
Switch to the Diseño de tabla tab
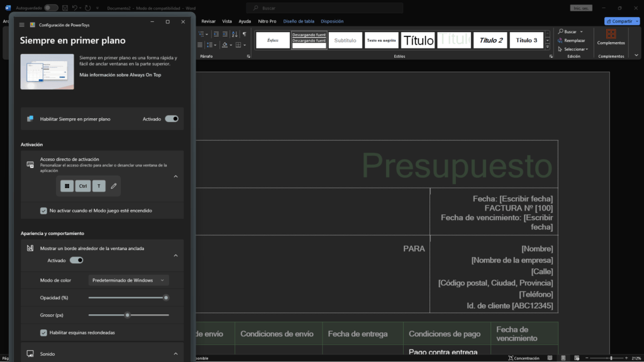pyautogui.click(x=299, y=21)
